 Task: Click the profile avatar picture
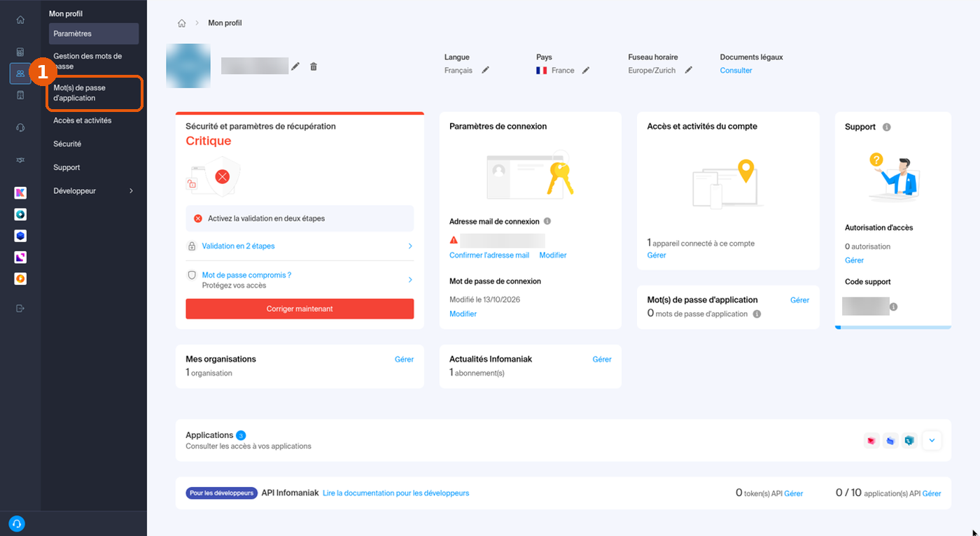coord(188,66)
